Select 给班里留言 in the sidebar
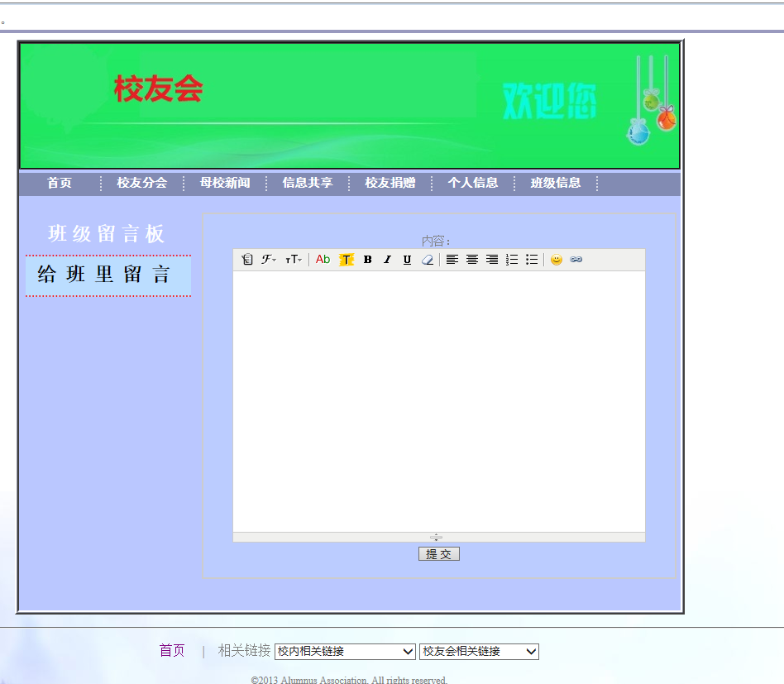The width and height of the screenshot is (784, 684). coord(108,275)
